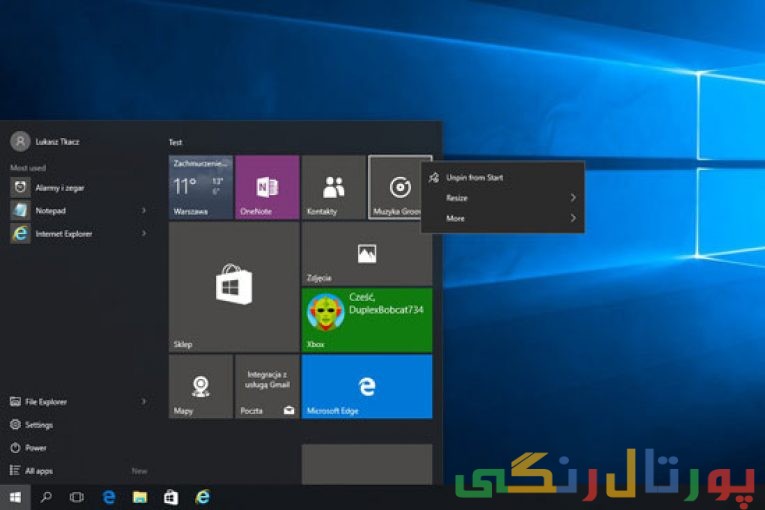Screen dimensions: 765x510
Task: Open taskbar search magnifier
Action: tap(46, 497)
